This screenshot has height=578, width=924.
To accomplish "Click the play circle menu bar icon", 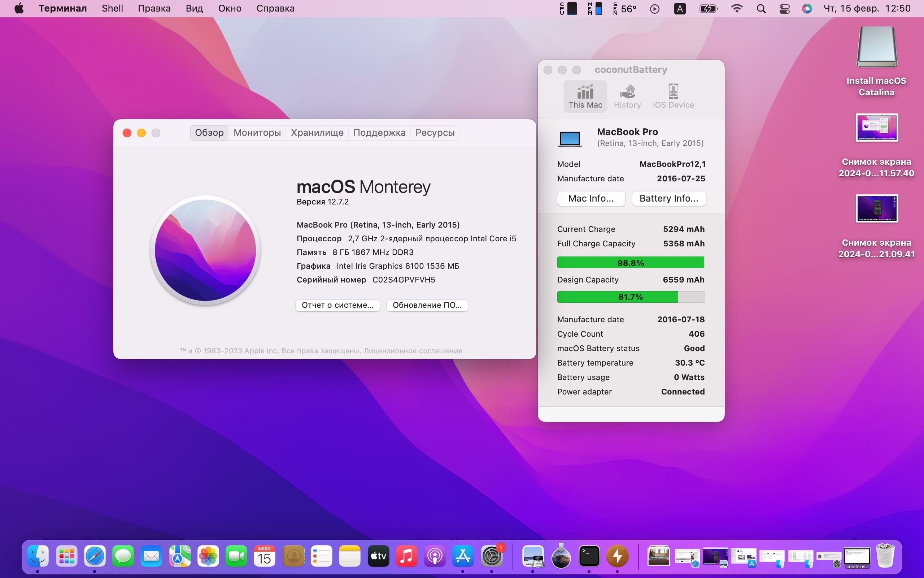I will click(x=654, y=9).
